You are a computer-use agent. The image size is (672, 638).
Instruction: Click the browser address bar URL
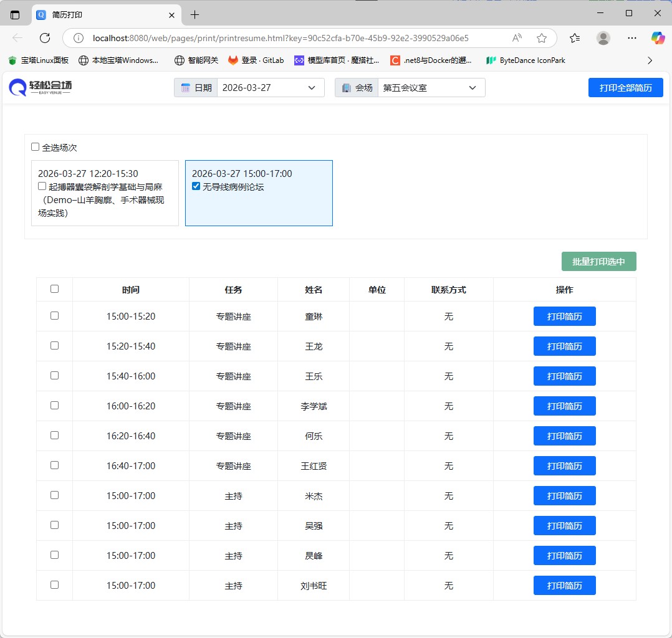click(281, 38)
